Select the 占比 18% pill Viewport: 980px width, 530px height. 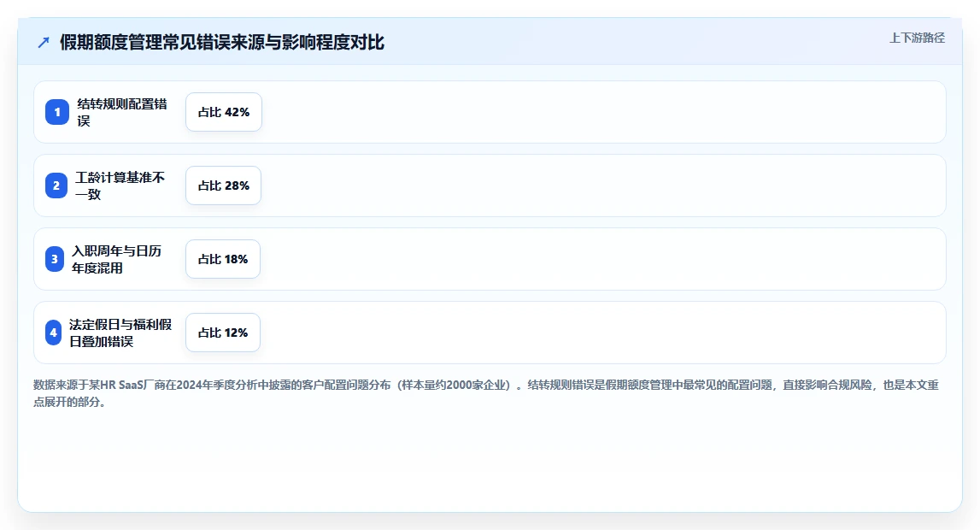tap(223, 259)
